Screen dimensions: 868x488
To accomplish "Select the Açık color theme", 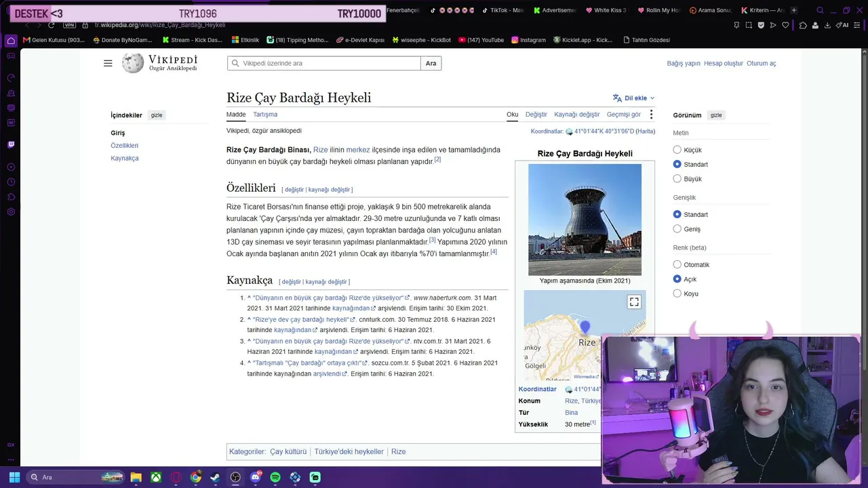I will [677, 279].
